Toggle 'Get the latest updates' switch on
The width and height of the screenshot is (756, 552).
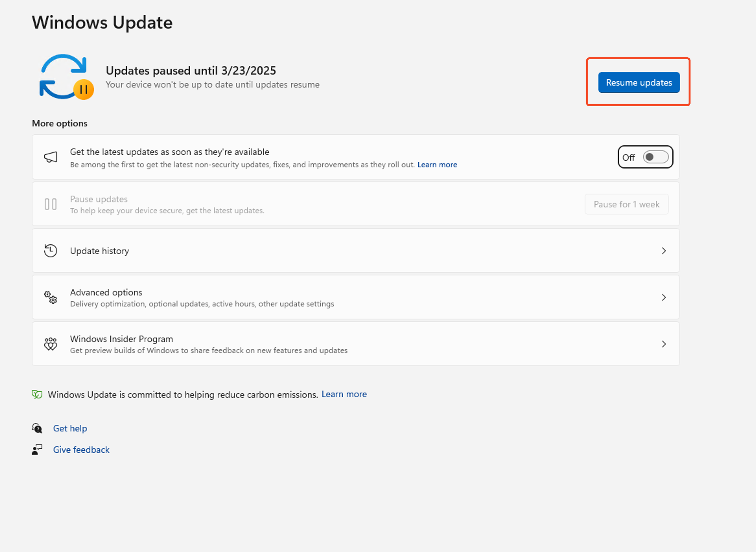(x=656, y=157)
